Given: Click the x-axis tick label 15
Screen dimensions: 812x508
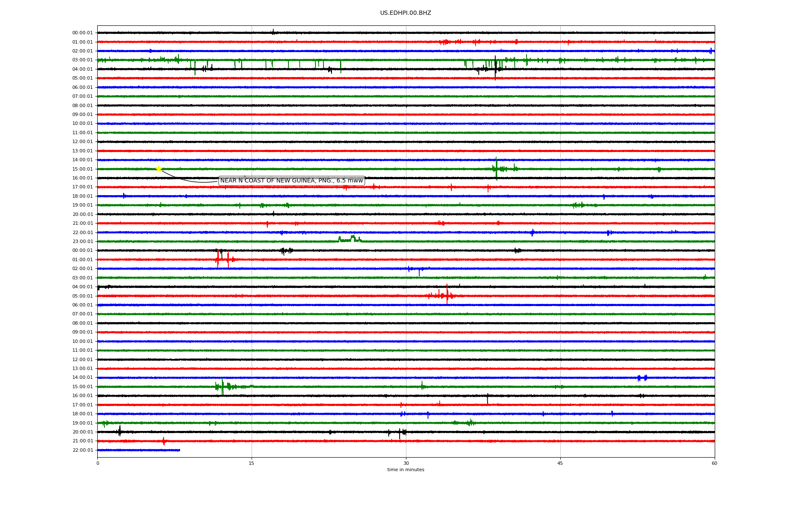Looking at the screenshot, I should (252, 463).
